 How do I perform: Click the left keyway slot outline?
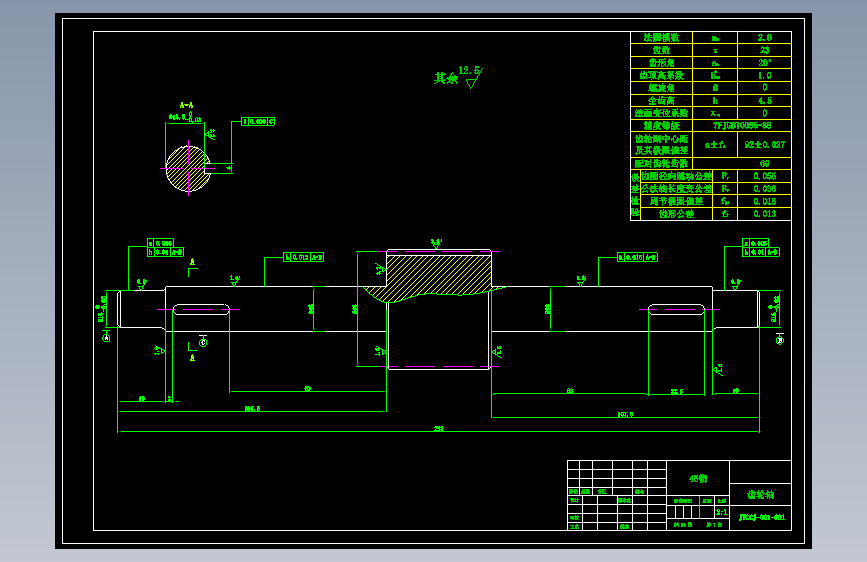[x=201, y=309]
